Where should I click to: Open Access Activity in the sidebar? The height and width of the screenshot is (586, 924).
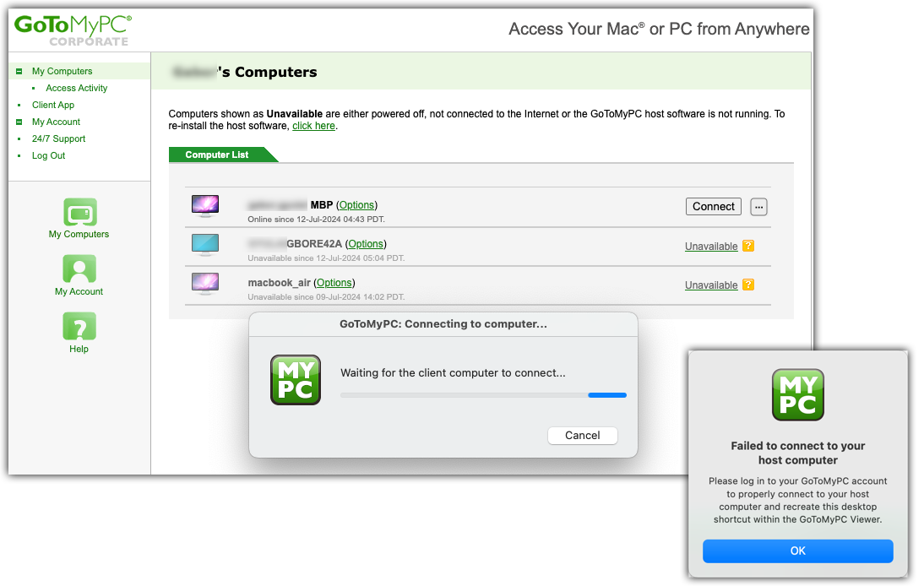(x=77, y=89)
